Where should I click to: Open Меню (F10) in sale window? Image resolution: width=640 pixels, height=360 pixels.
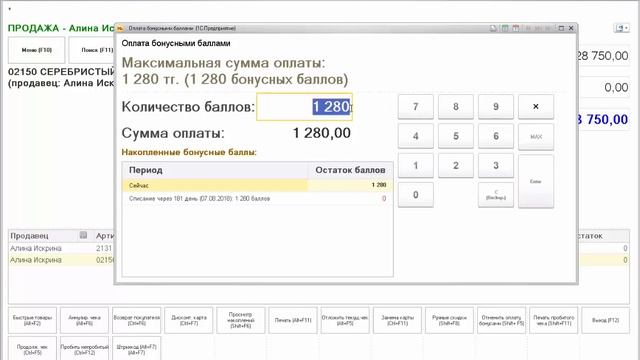click(x=37, y=50)
